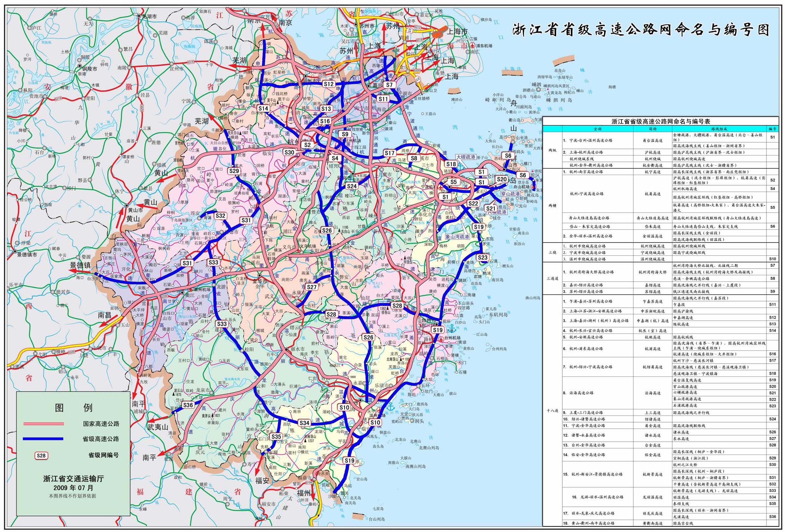Screen dimensions: 785x532
Task: Click the S7 route shield near Jiaxing
Action: click(x=389, y=85)
